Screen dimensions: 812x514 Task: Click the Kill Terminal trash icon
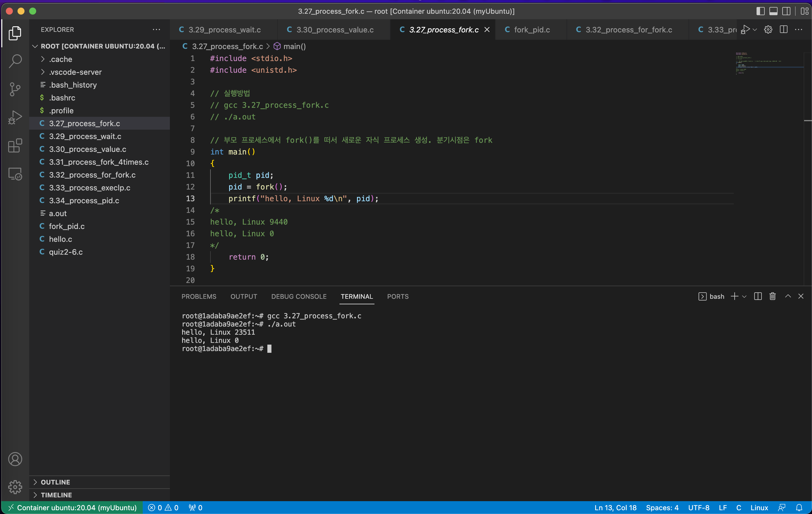[x=772, y=296]
